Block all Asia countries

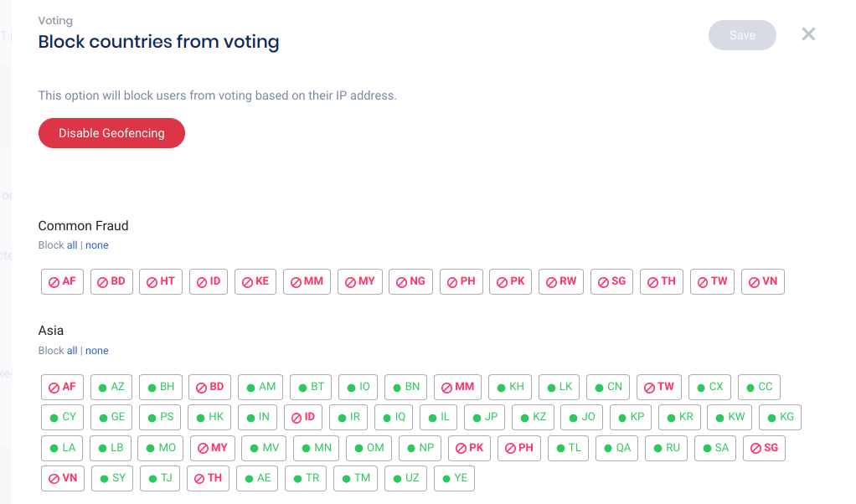pos(72,351)
